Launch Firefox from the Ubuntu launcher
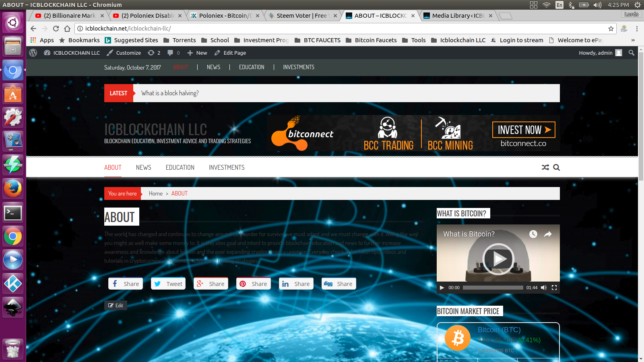644x362 pixels. coord(13,189)
